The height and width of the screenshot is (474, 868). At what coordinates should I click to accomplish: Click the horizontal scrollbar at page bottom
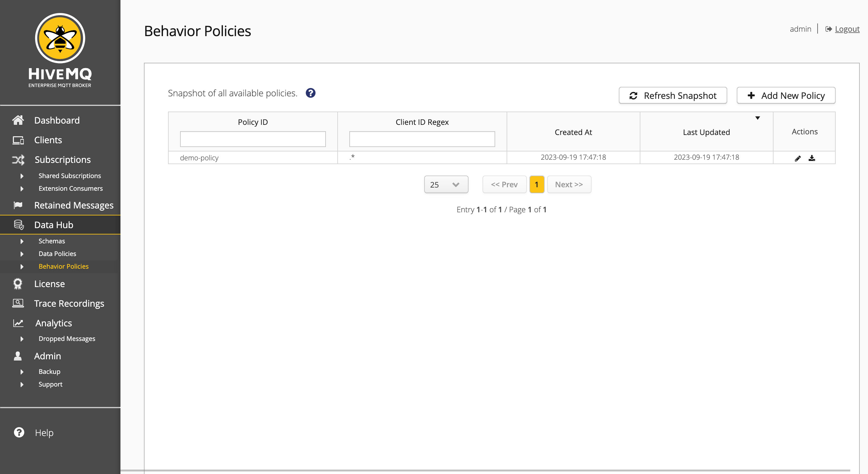coord(485,470)
